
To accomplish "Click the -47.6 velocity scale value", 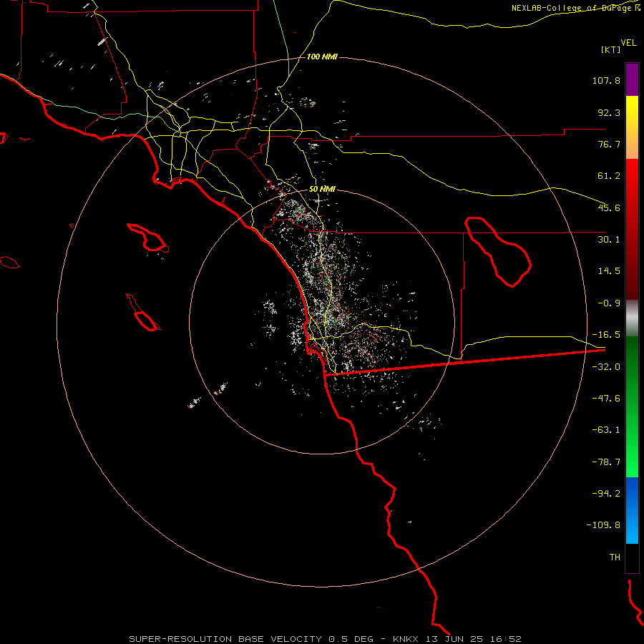I will tap(606, 399).
